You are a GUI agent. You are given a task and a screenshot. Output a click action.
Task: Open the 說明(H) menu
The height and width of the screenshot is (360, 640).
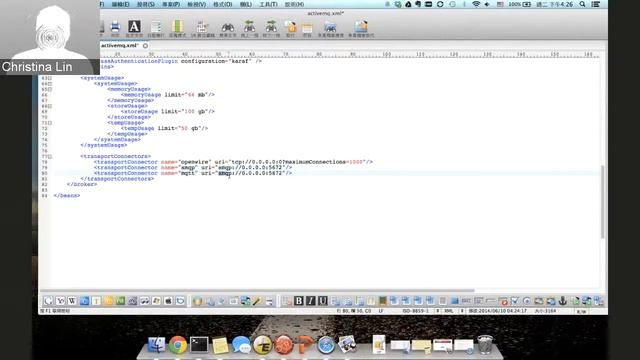(294, 4)
